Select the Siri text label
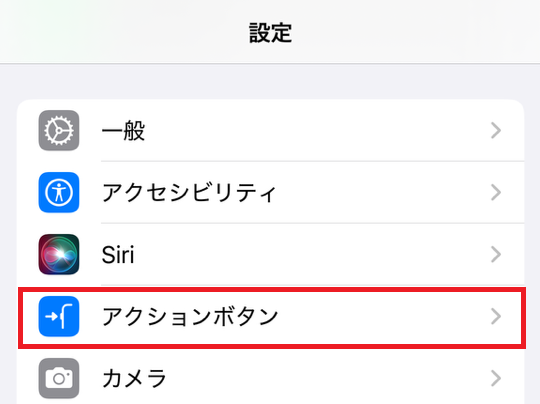Screen dimensions: 540x404 coord(118,255)
